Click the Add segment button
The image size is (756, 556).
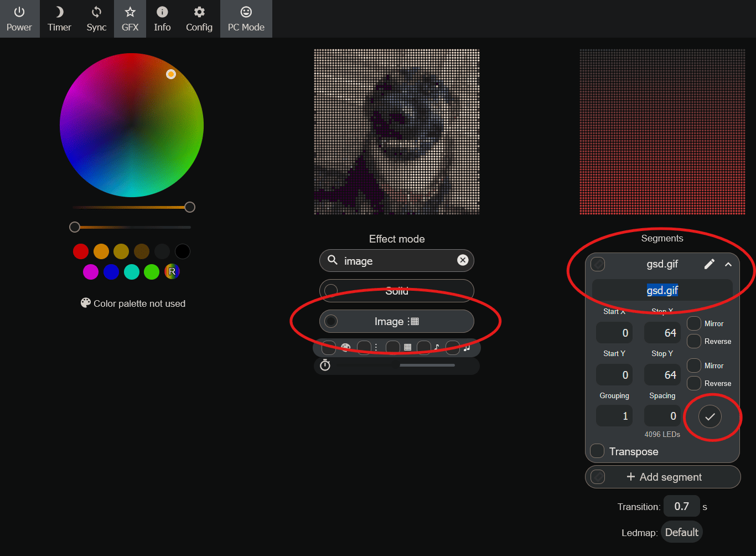tap(663, 477)
